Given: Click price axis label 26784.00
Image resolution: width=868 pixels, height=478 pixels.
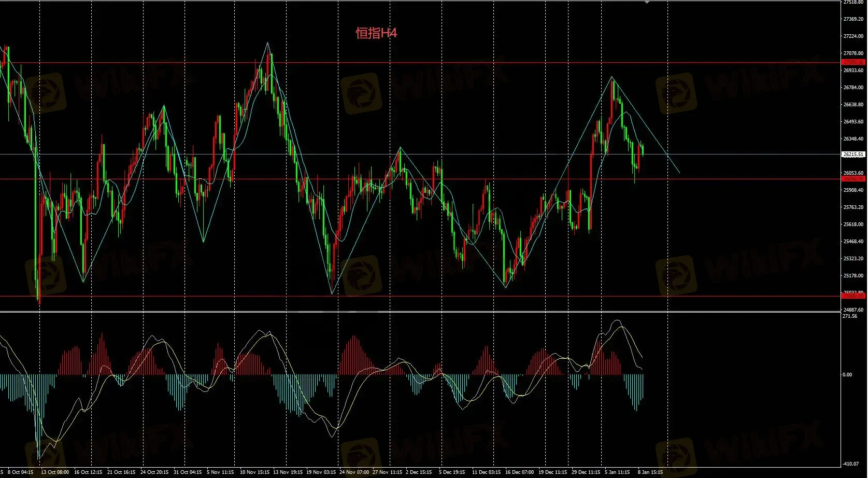Looking at the screenshot, I should (x=853, y=88).
